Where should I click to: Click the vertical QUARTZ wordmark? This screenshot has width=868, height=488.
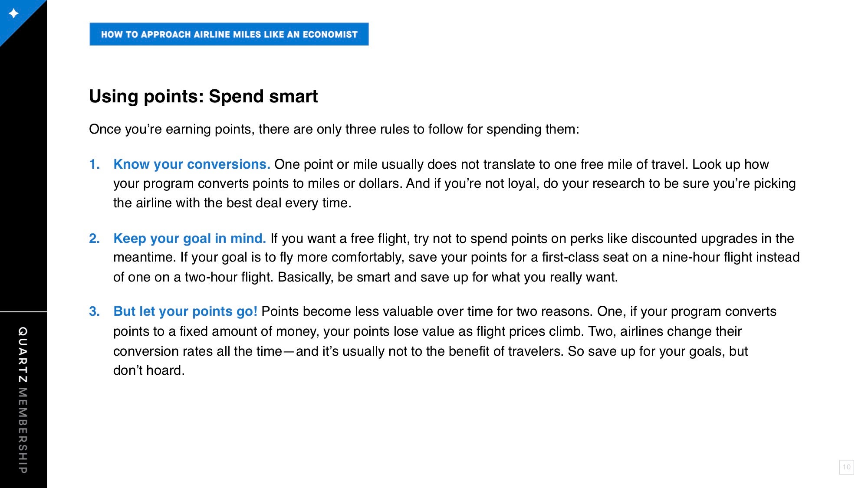(23, 355)
